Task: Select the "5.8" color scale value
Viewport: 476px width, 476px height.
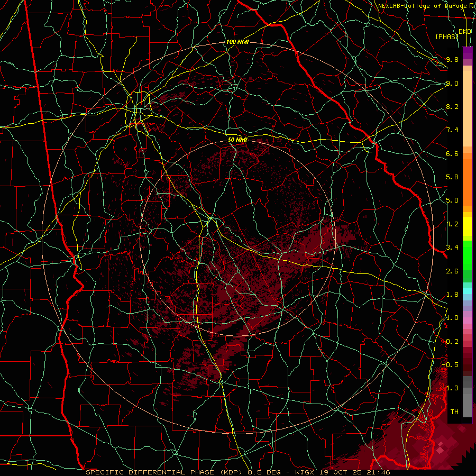Action: click(452, 177)
